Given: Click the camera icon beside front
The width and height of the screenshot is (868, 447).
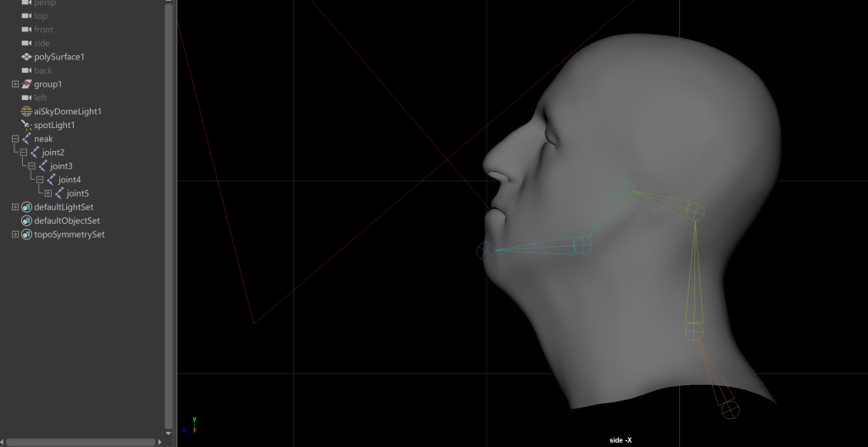Looking at the screenshot, I should (x=26, y=30).
